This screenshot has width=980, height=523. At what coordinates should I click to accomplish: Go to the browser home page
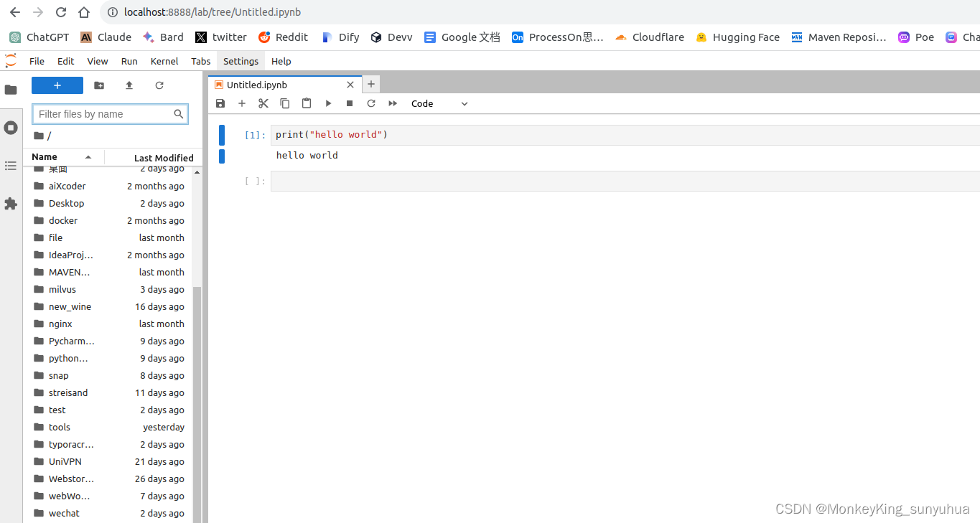point(84,12)
